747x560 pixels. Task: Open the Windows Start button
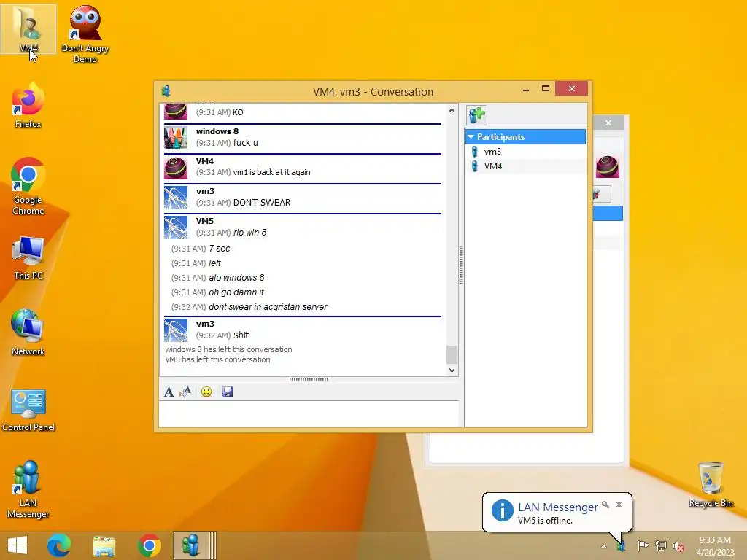pos(18,545)
